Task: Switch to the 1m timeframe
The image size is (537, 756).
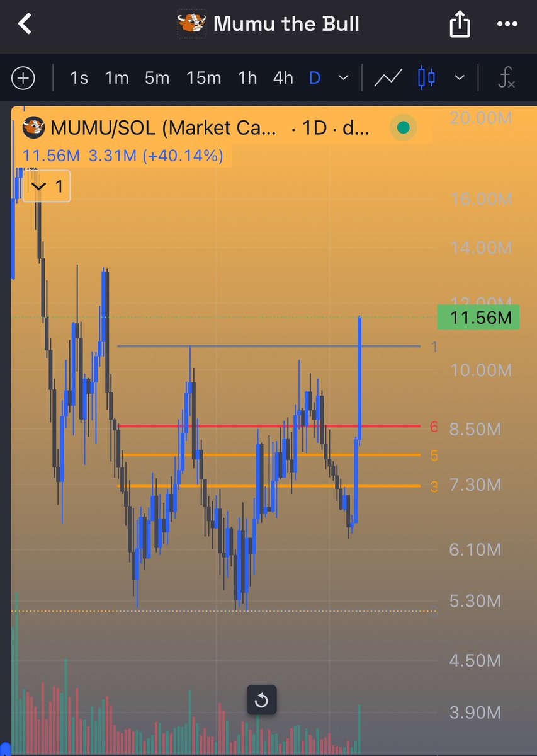Action: [116, 78]
